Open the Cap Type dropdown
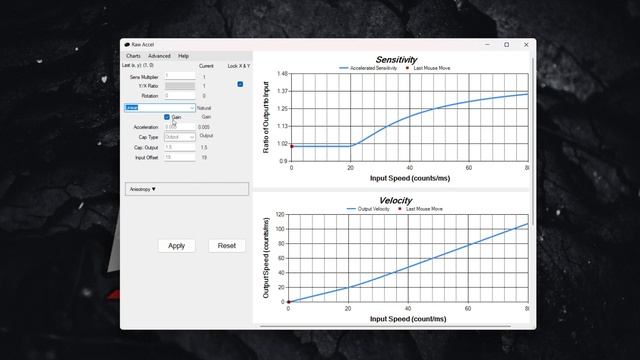 pyautogui.click(x=180, y=137)
